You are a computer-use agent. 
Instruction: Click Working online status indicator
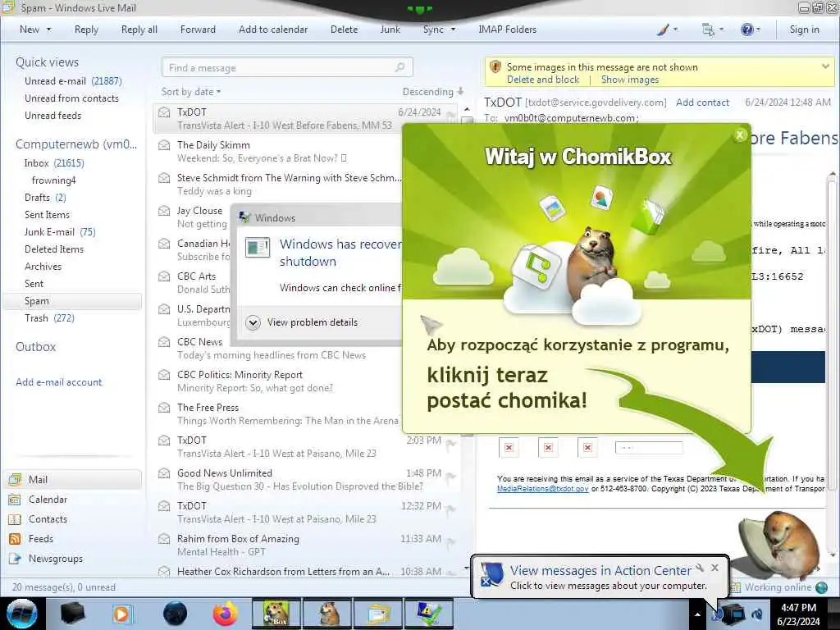(x=778, y=587)
